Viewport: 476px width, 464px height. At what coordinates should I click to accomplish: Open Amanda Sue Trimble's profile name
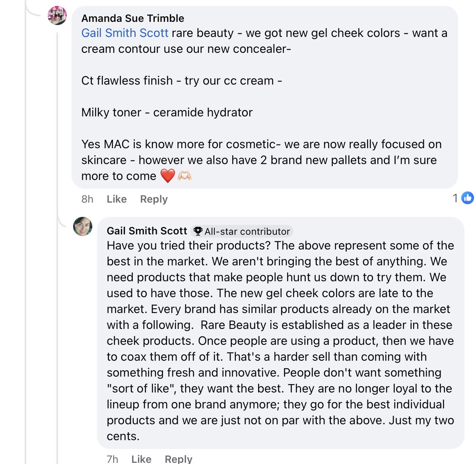pos(132,18)
